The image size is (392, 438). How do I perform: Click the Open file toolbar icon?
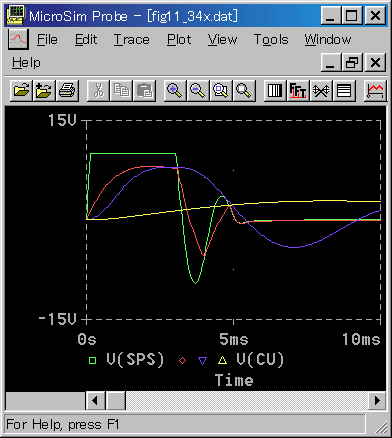21,90
